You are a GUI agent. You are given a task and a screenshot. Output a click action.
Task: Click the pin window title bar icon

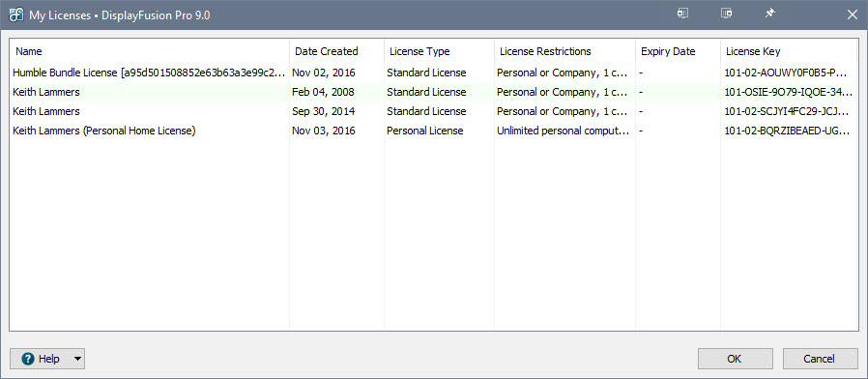coord(769,14)
